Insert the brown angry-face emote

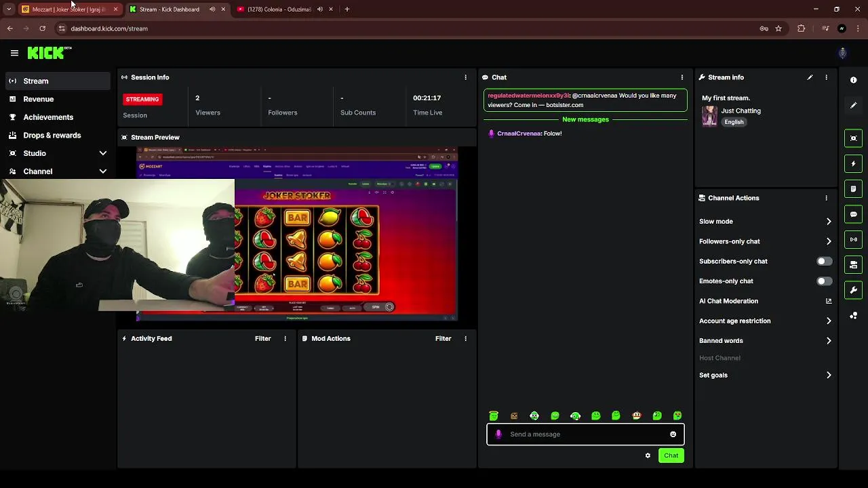tap(514, 415)
